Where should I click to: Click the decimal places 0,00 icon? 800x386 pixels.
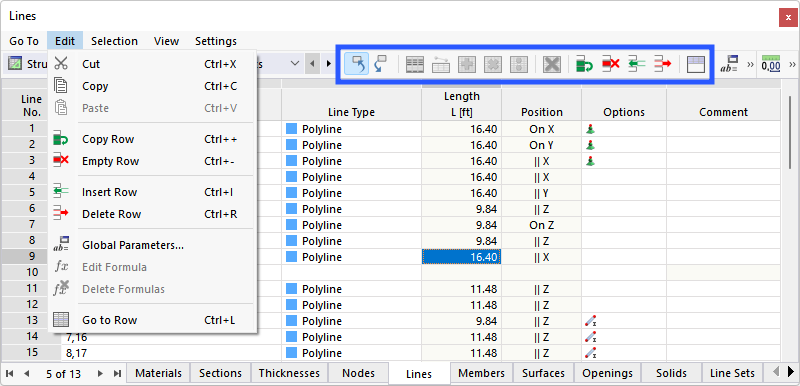pos(770,64)
